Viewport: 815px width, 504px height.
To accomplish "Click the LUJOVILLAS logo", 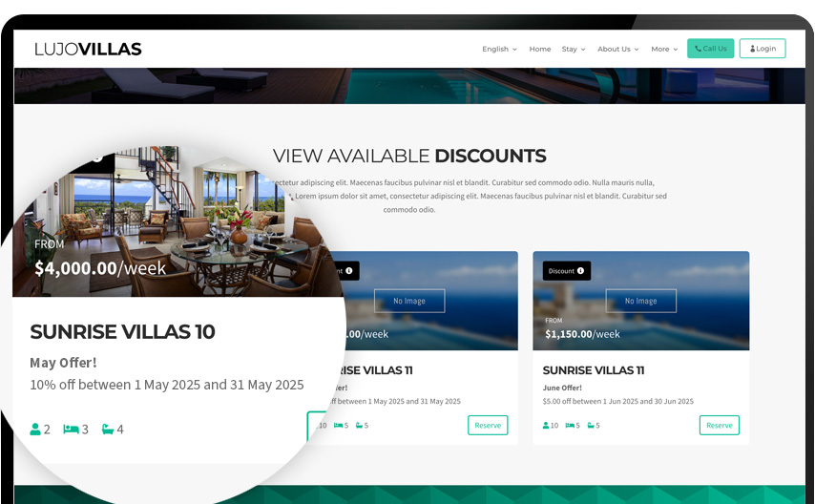I will coord(88,49).
